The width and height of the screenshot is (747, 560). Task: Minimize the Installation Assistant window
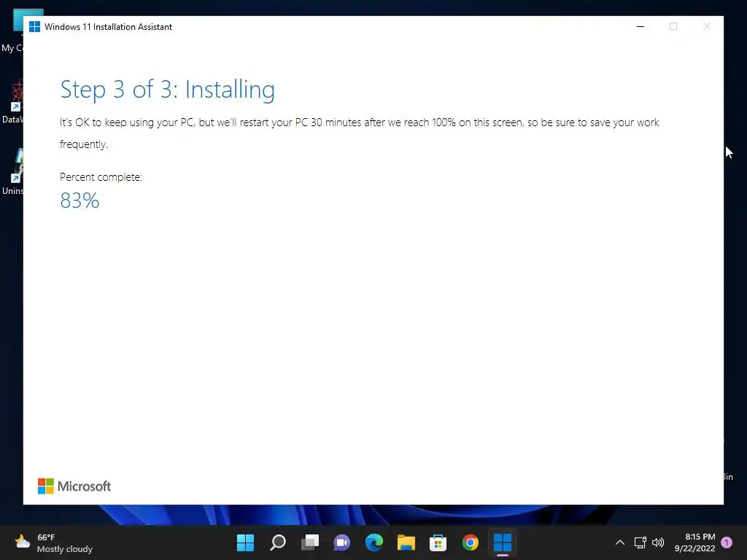(640, 27)
